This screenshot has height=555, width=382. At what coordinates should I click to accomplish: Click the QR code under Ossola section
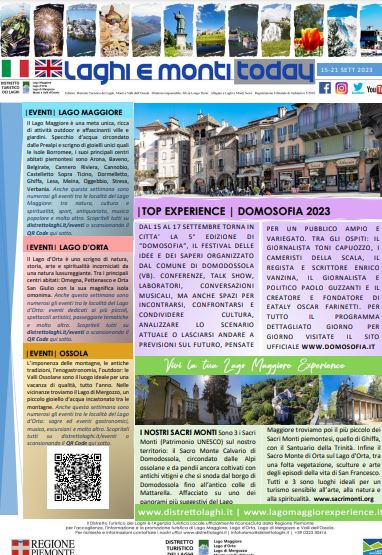coord(78,477)
